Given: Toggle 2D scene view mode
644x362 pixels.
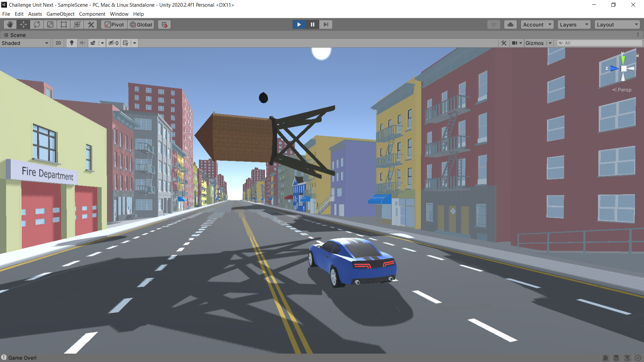Looking at the screenshot, I should (58, 43).
